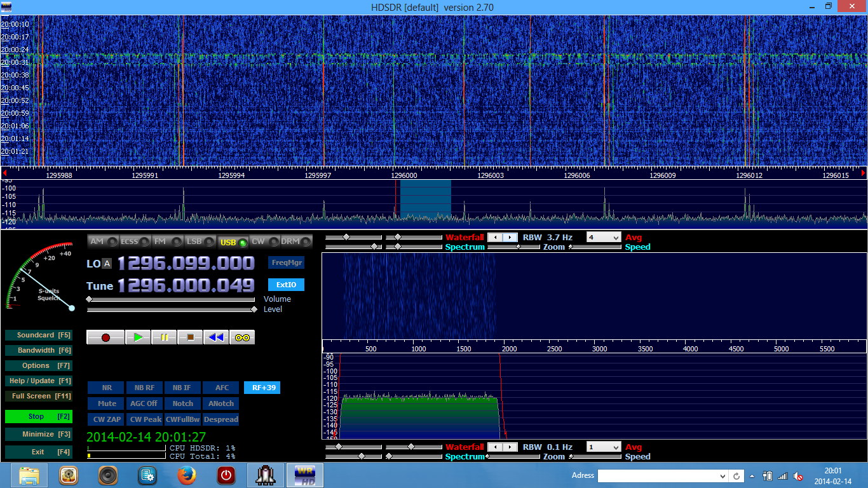Viewport: 868px width, 488px height.
Task: Click the space shuttle taskbar icon
Action: click(x=266, y=475)
